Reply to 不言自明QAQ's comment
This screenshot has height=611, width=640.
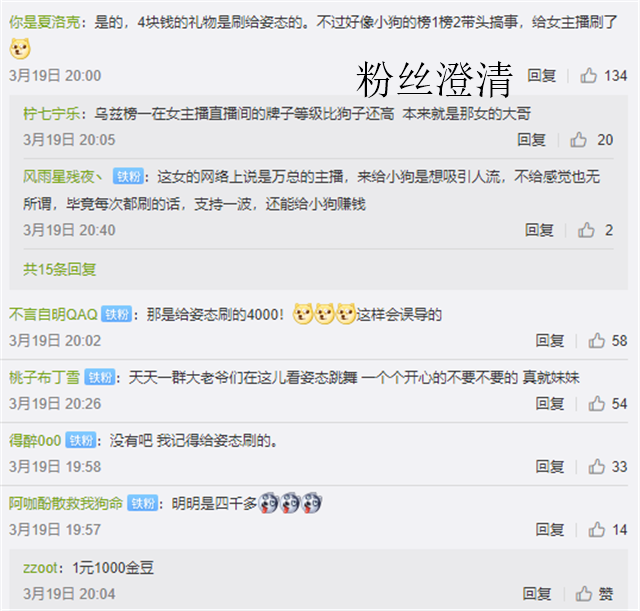(549, 340)
